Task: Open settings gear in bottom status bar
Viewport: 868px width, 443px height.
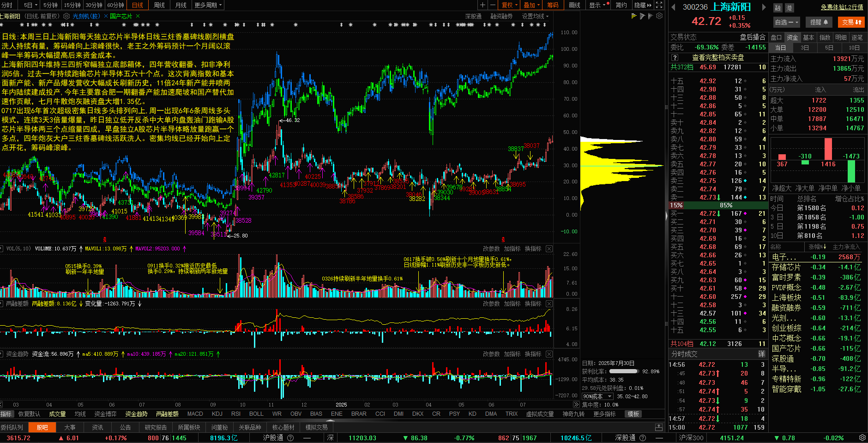Action: (x=862, y=437)
